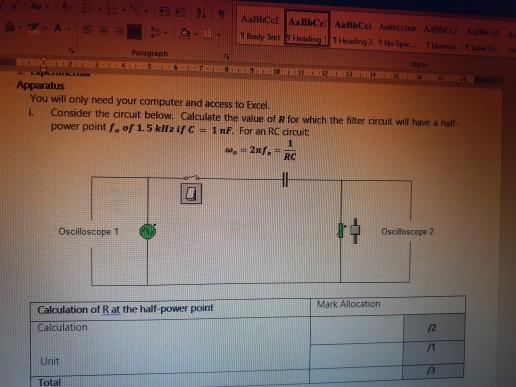Screen dimensions: 516x387
Task: Click the /2 mark cell
Action: (x=433, y=328)
